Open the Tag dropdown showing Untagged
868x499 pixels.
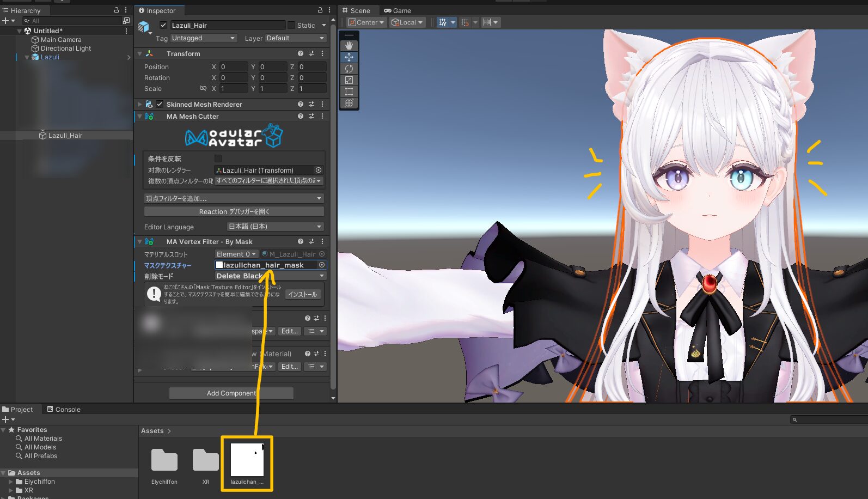203,38
